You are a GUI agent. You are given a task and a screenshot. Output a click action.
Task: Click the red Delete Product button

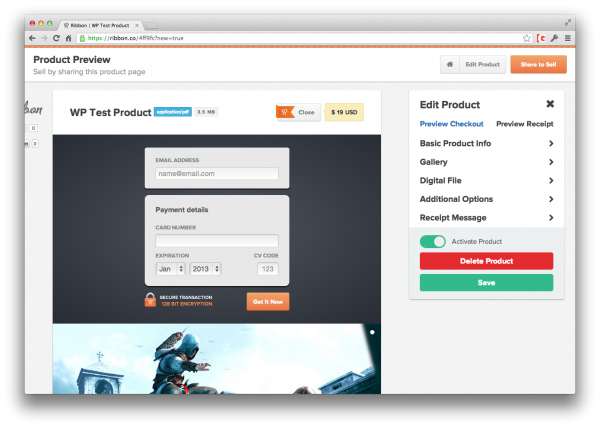coord(486,261)
